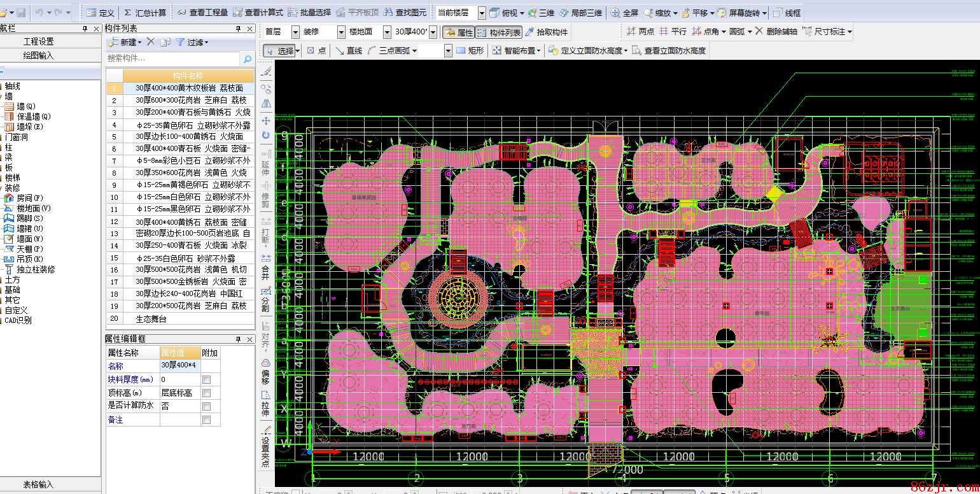Tick the 块料厚度 附加 checkbox
Image resolution: width=980 pixels, height=494 pixels.
[x=206, y=379]
